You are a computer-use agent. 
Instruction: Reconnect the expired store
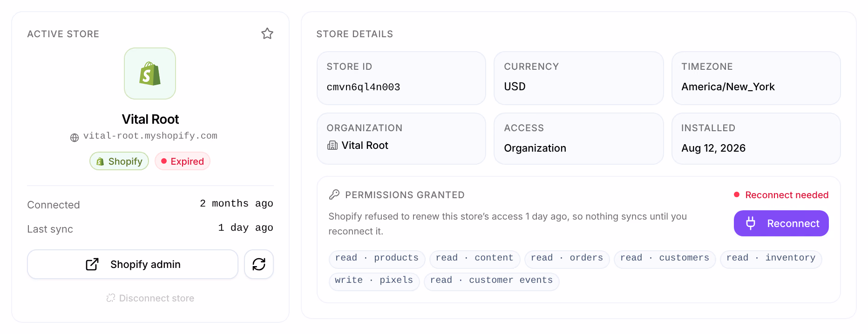tap(781, 223)
